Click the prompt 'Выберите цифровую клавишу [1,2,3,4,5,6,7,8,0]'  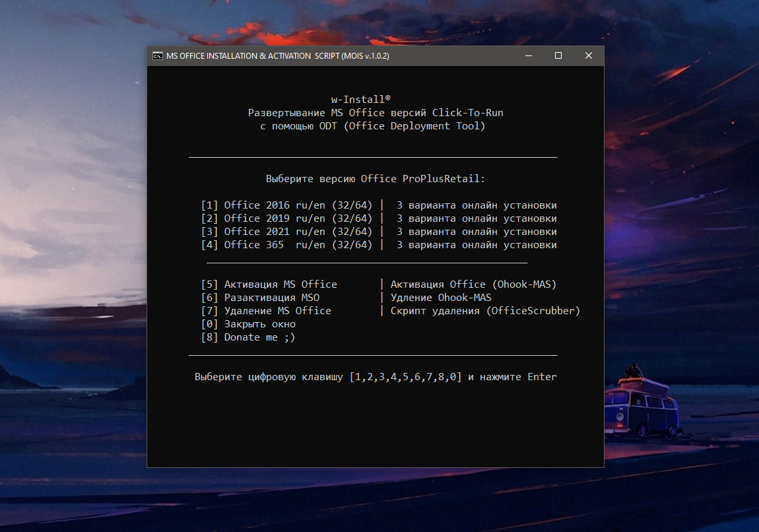[328, 377]
